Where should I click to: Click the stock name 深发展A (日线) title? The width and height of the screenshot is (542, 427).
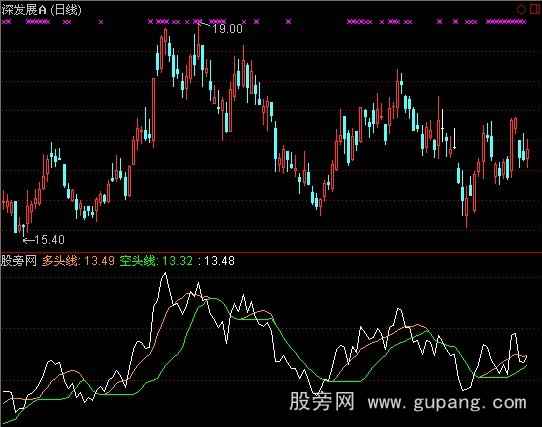pyautogui.click(x=41, y=10)
